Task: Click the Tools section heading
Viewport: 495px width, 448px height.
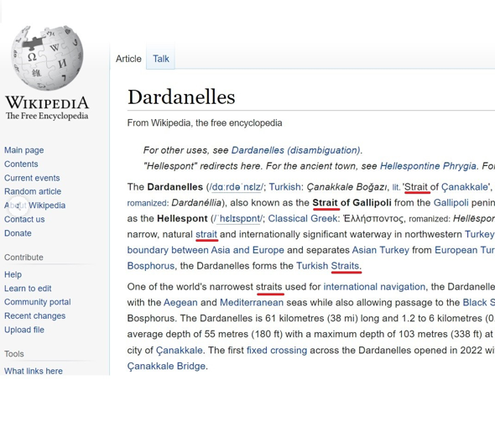Action: (x=14, y=354)
